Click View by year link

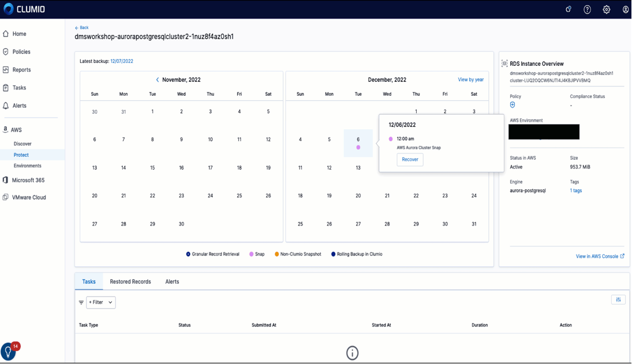point(470,80)
